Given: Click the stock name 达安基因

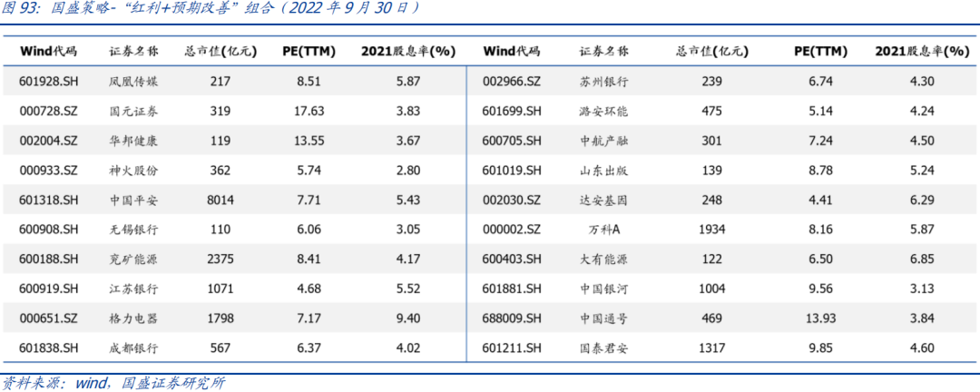Looking at the screenshot, I should click(x=603, y=200).
